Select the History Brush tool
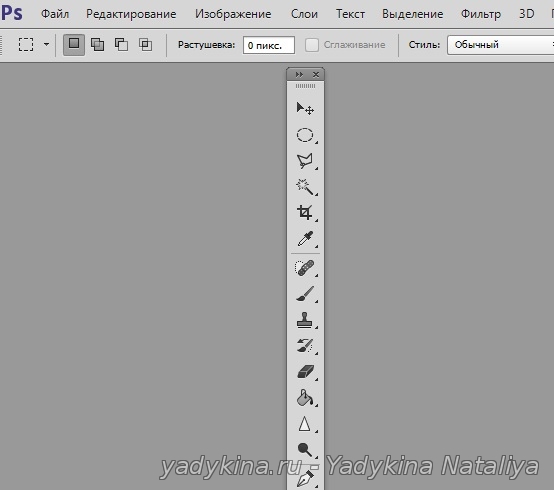The height and width of the screenshot is (490, 554). coord(305,346)
